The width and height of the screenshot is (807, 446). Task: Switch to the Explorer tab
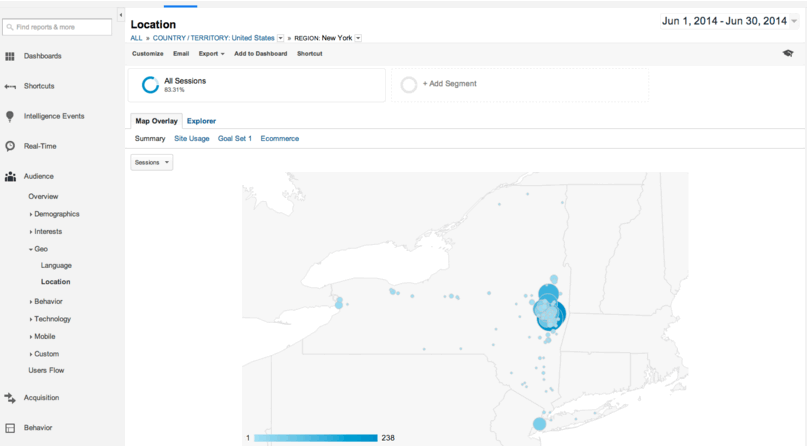(x=201, y=121)
